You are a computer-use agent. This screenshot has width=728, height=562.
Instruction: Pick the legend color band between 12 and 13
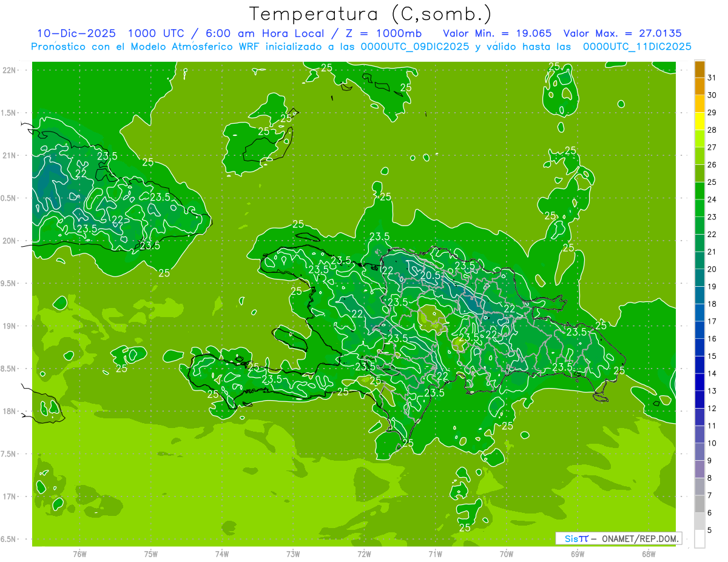(x=699, y=400)
